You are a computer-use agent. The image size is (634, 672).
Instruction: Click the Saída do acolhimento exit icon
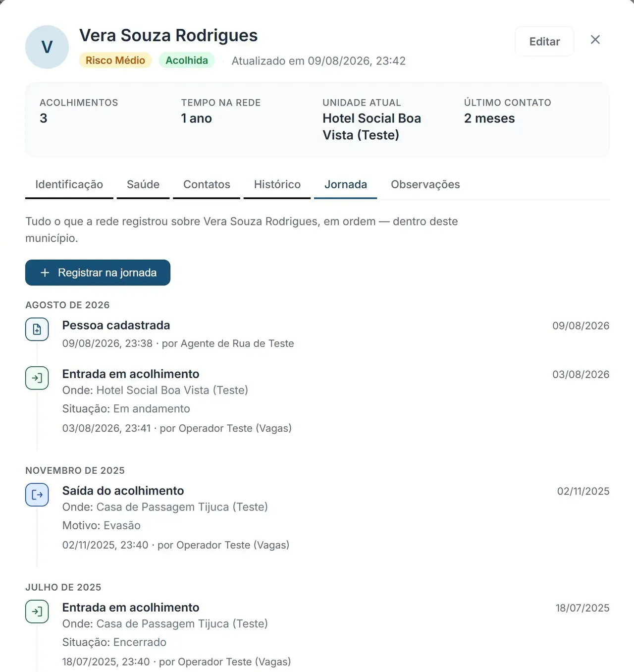click(x=37, y=495)
